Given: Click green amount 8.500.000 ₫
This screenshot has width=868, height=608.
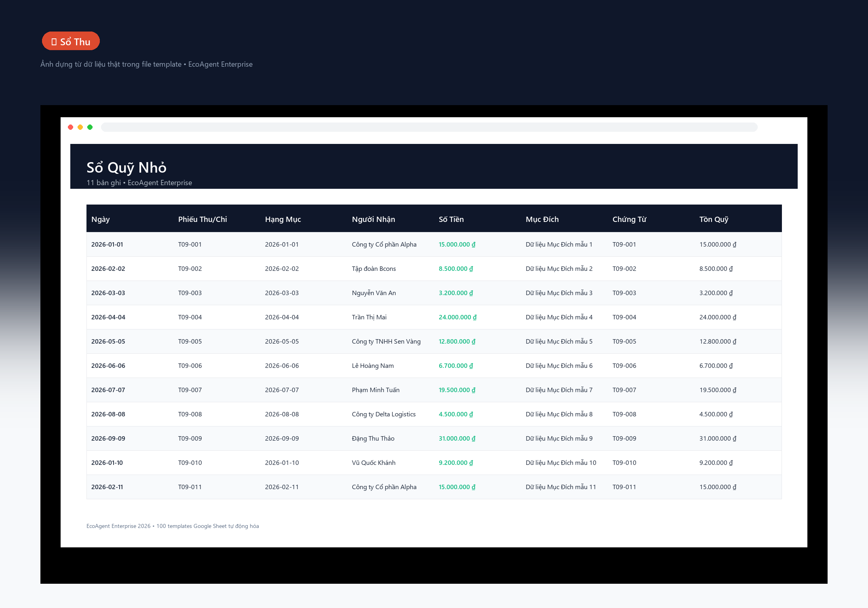Looking at the screenshot, I should (x=456, y=268).
